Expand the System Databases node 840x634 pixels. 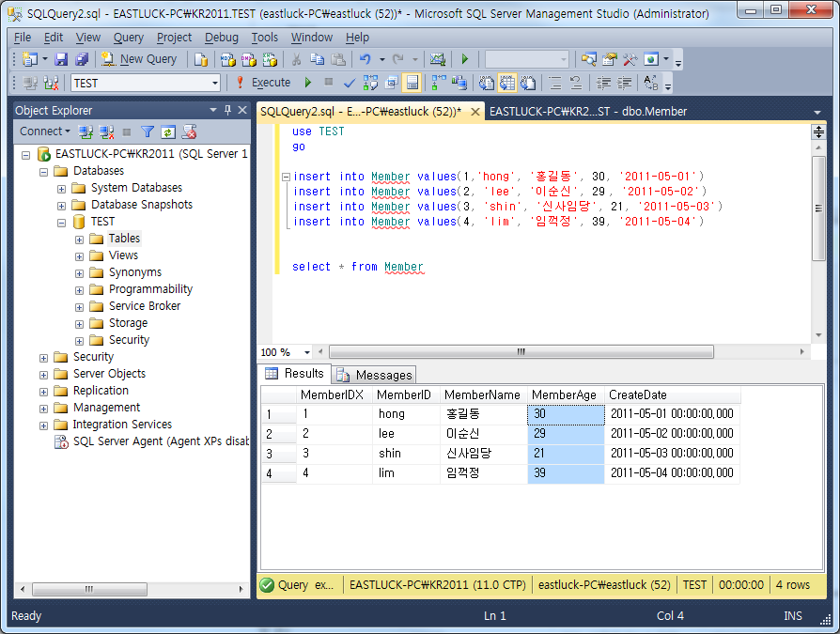pyautogui.click(x=61, y=189)
